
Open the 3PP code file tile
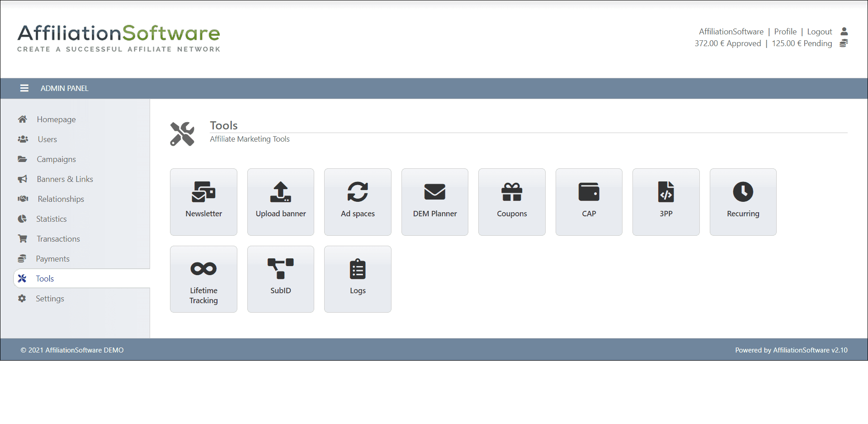pyautogui.click(x=666, y=202)
